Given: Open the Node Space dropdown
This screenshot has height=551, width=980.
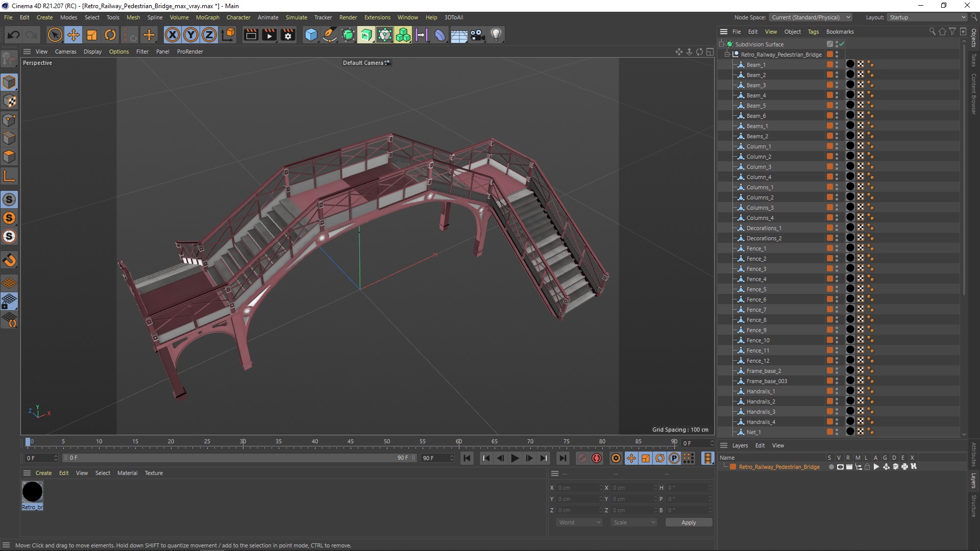Looking at the screenshot, I should [811, 17].
